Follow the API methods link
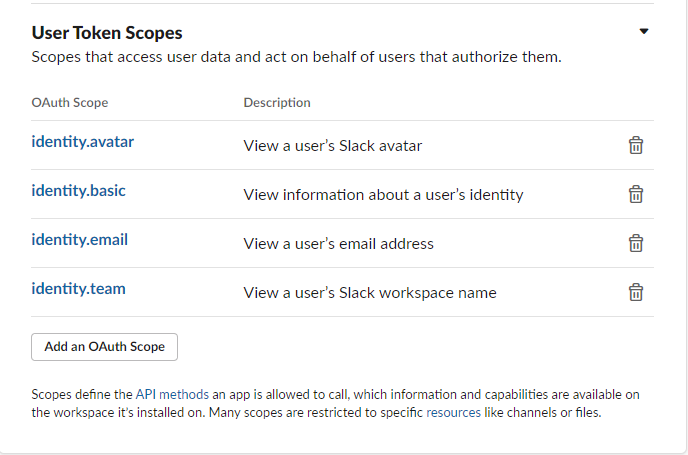The height and width of the screenshot is (455, 688). [172, 394]
